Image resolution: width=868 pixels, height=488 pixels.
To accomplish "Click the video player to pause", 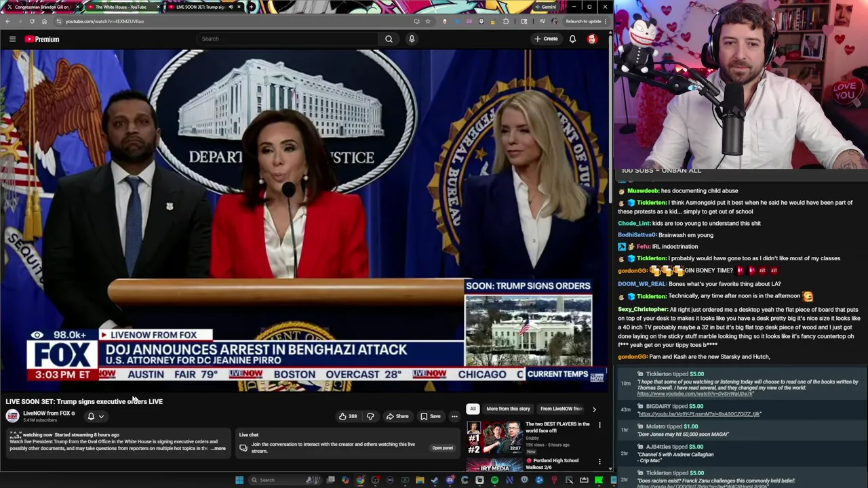I will pyautogui.click(x=304, y=220).
